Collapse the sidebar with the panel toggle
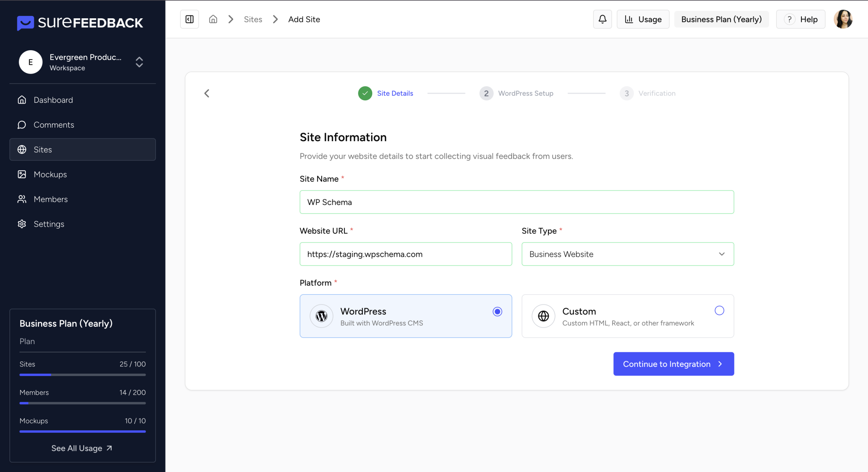Screen dimensions: 868x472 point(189,19)
